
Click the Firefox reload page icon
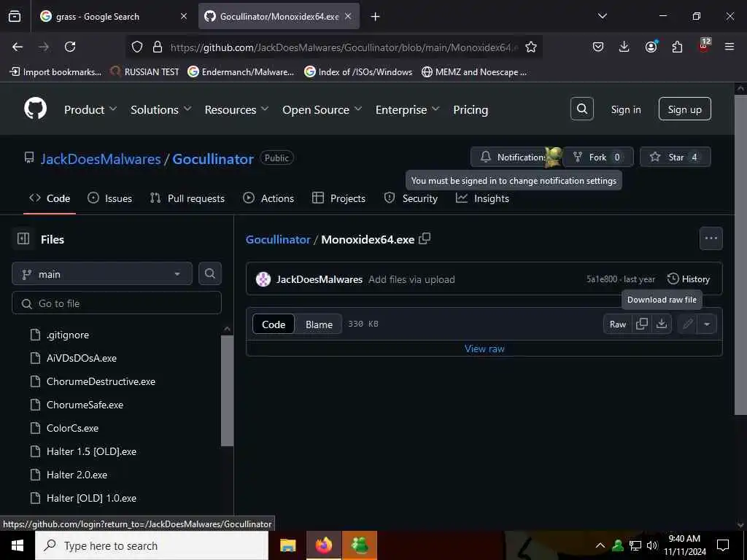coord(70,47)
